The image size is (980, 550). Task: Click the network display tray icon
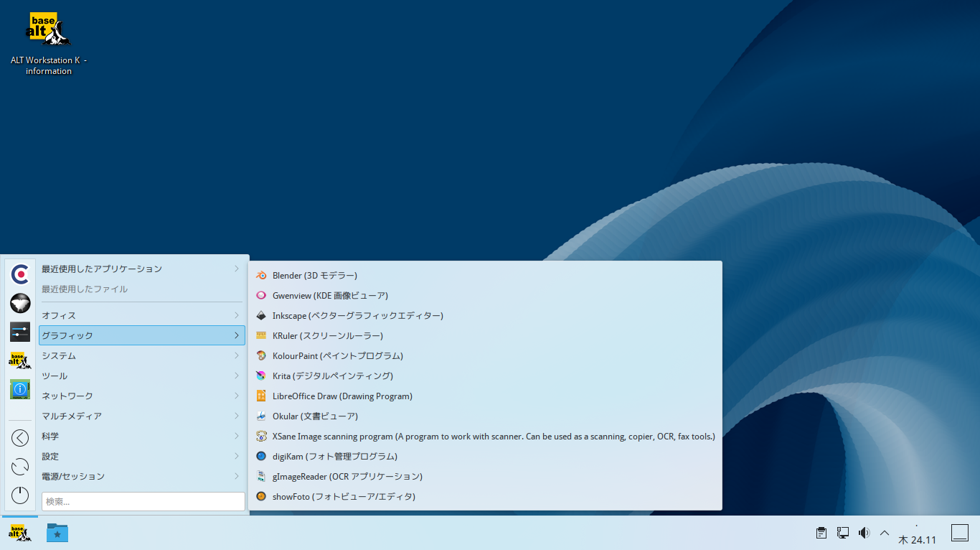pos(843,533)
